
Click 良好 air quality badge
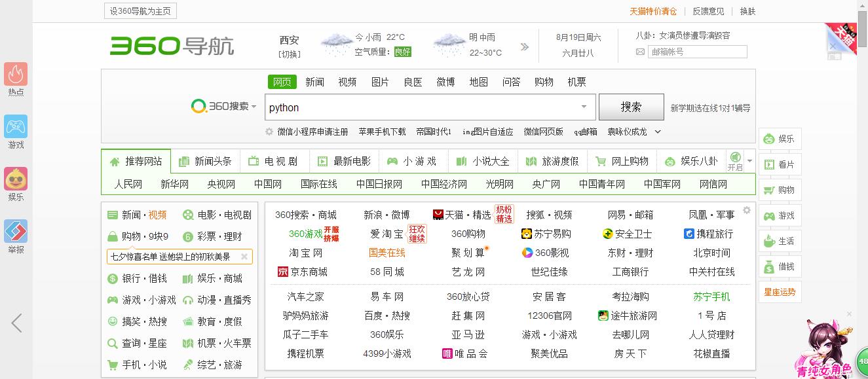(x=402, y=52)
